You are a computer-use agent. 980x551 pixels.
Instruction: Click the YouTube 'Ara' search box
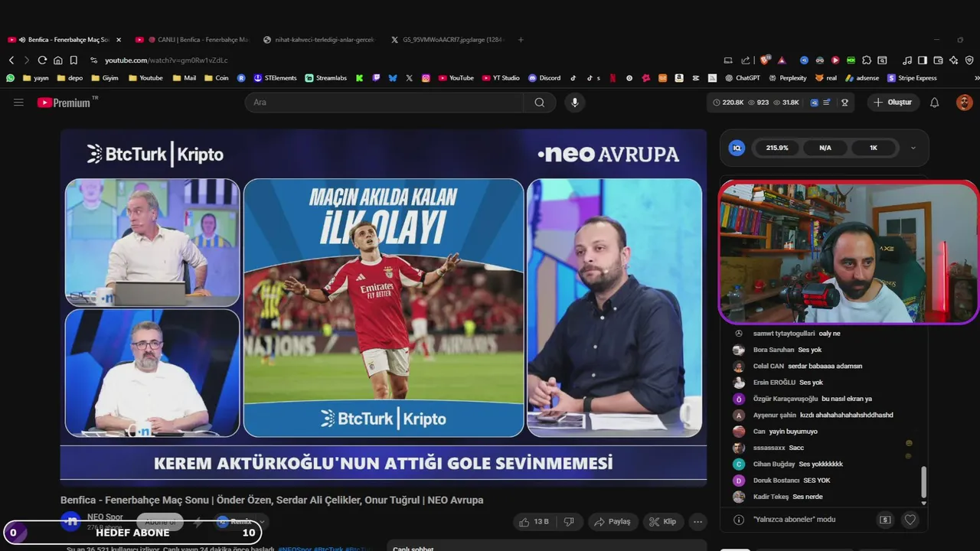click(x=384, y=103)
